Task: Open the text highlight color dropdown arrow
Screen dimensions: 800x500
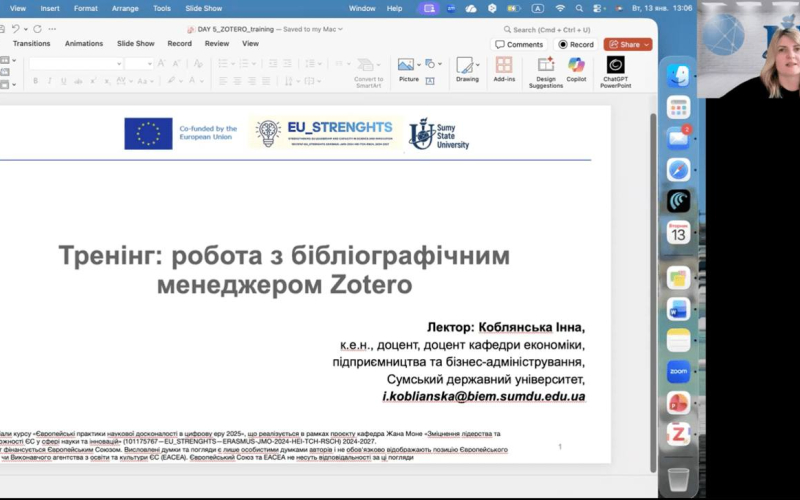Action: (x=181, y=81)
